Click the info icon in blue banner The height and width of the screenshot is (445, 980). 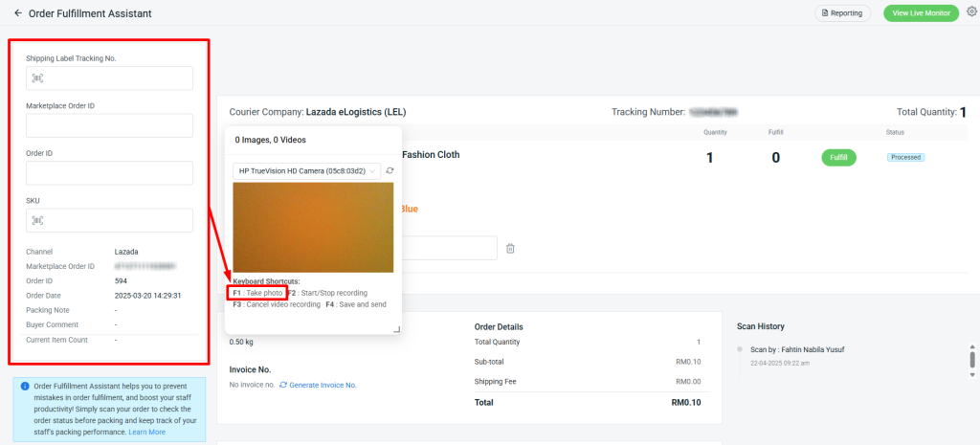[24, 386]
